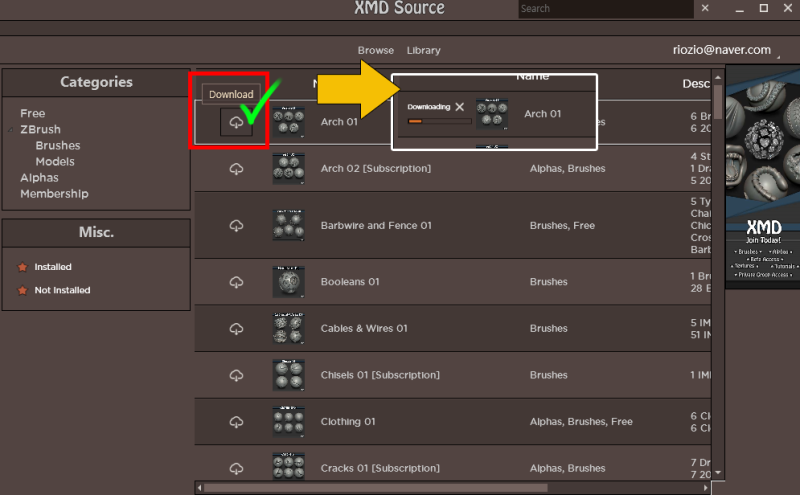Click Cables & Wires 01 name text

click(x=364, y=328)
